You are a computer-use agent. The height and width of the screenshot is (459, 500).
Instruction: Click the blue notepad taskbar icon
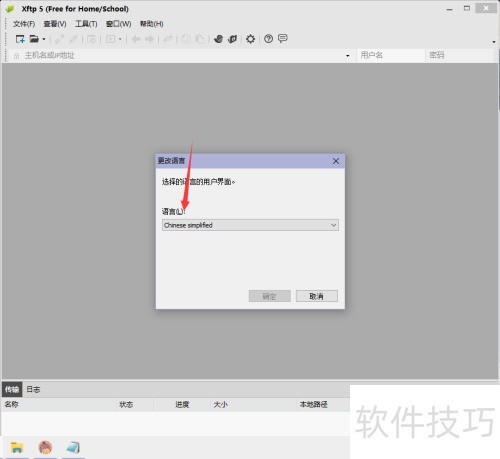coord(73,447)
